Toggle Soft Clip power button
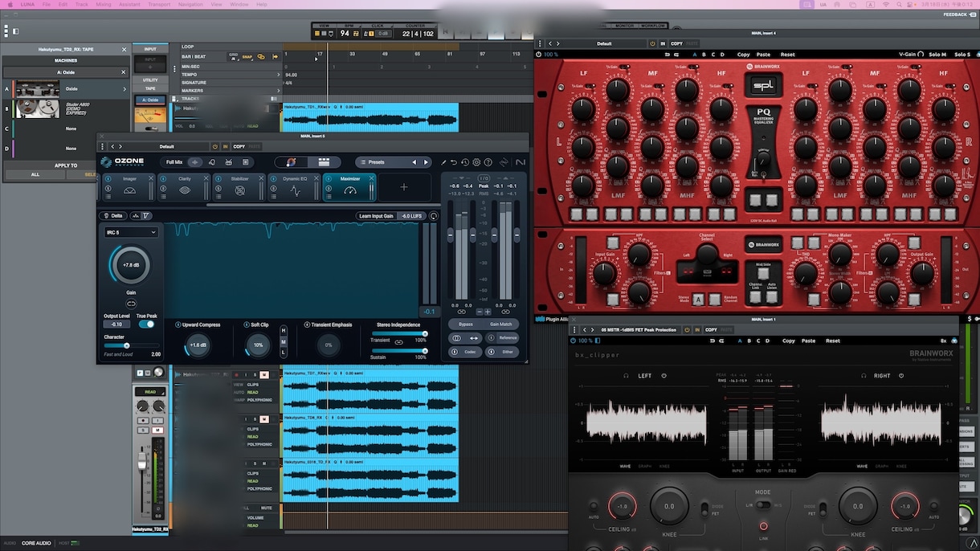The width and height of the screenshot is (980, 551). point(247,324)
